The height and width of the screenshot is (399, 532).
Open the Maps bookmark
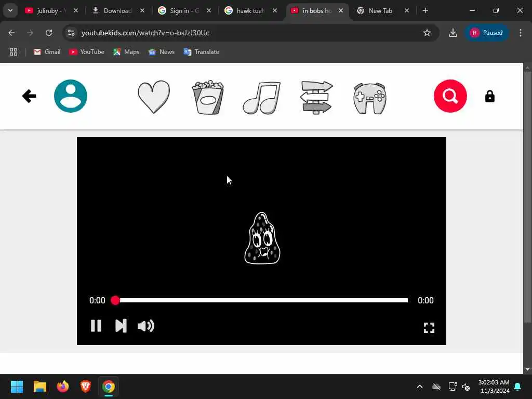[x=127, y=52]
